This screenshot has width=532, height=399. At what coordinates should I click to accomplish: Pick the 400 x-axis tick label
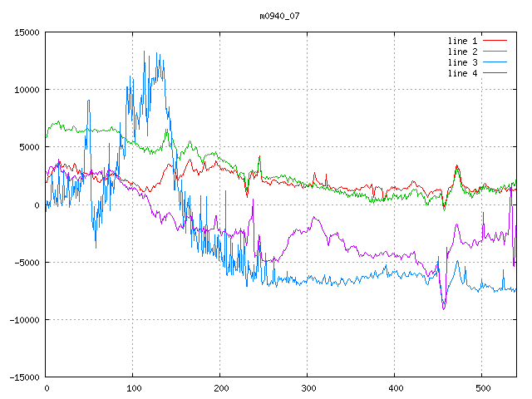(395, 388)
